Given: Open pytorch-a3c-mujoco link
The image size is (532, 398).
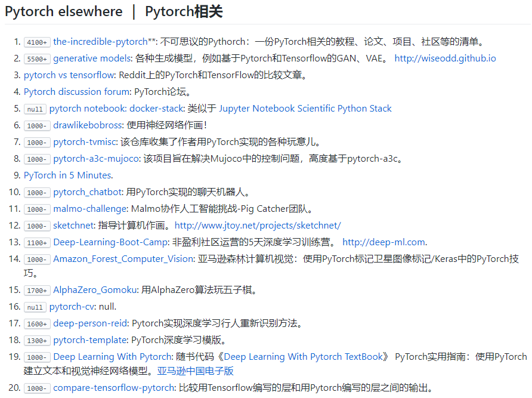Looking at the screenshot, I should pyautogui.click(x=96, y=159).
